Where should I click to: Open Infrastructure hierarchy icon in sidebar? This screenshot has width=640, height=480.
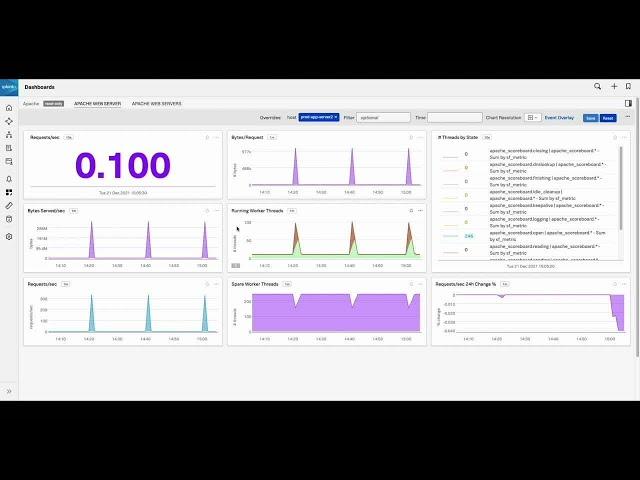coord(9,135)
